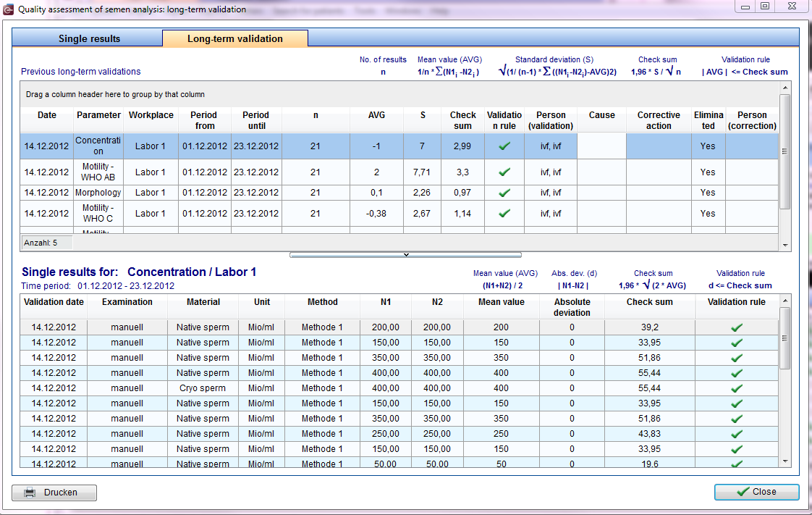Click the checkmark beside check sum 39,2
The width and height of the screenshot is (812, 515).
[737, 327]
